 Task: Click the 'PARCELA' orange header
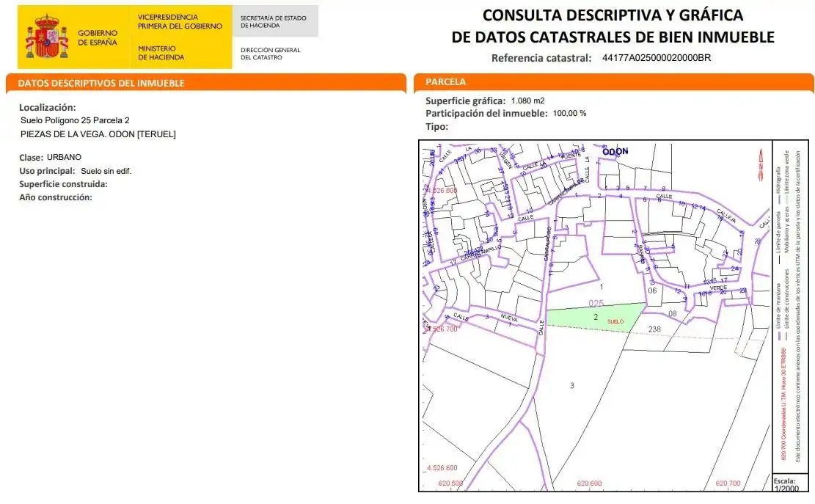[614, 82]
